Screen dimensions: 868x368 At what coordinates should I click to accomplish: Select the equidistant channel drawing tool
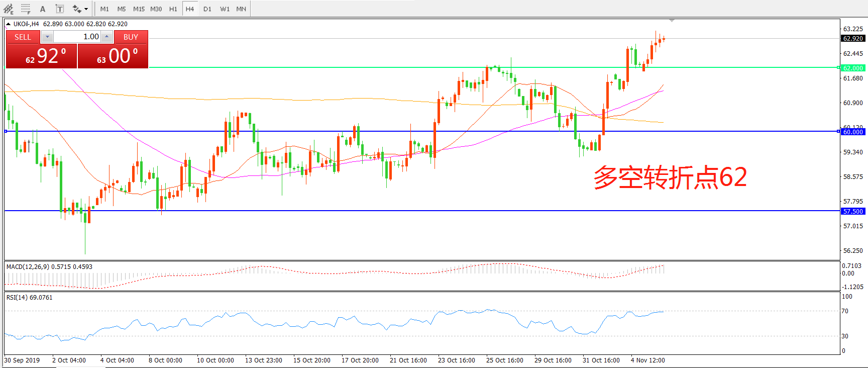click(x=9, y=9)
